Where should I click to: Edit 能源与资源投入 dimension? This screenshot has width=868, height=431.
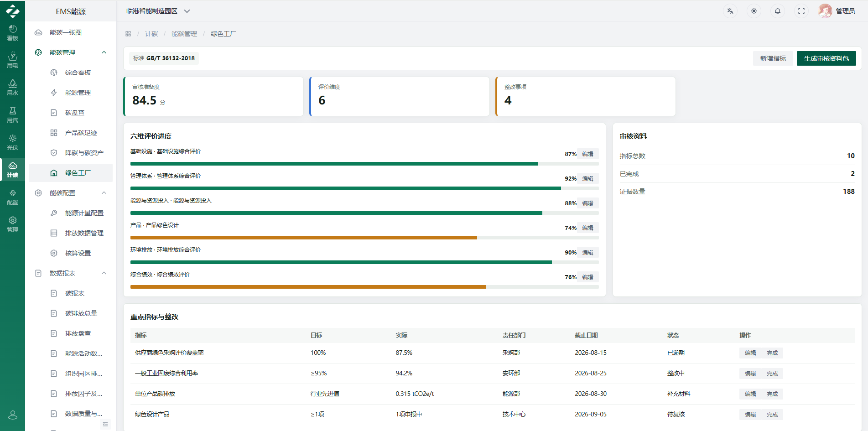tap(587, 203)
